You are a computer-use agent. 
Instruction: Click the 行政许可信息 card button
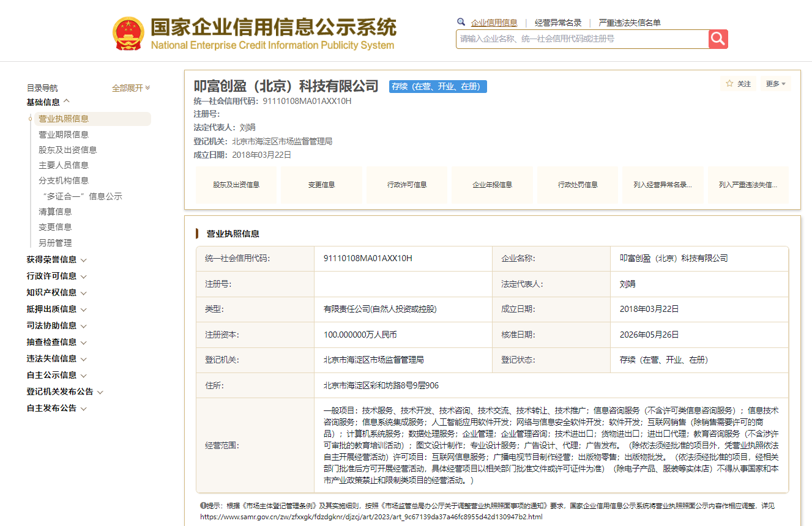[x=407, y=185]
